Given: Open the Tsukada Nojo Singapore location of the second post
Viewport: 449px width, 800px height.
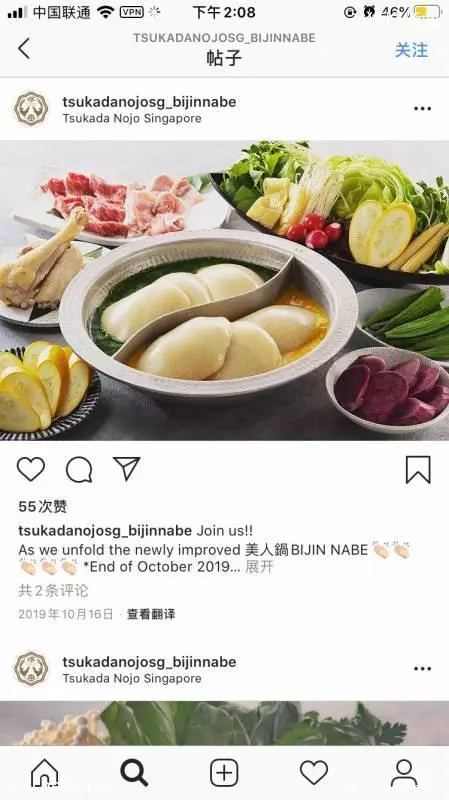Looking at the screenshot, I should [x=132, y=679].
